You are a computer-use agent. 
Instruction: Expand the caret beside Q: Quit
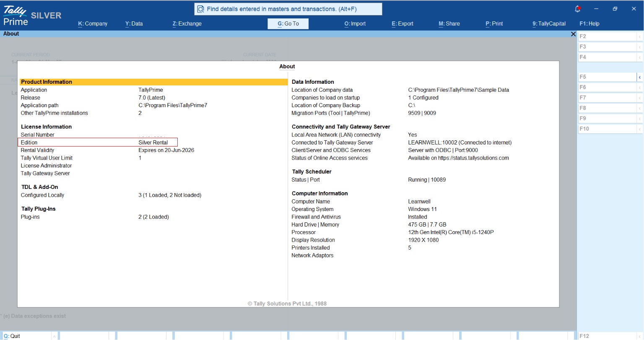[x=54, y=336]
